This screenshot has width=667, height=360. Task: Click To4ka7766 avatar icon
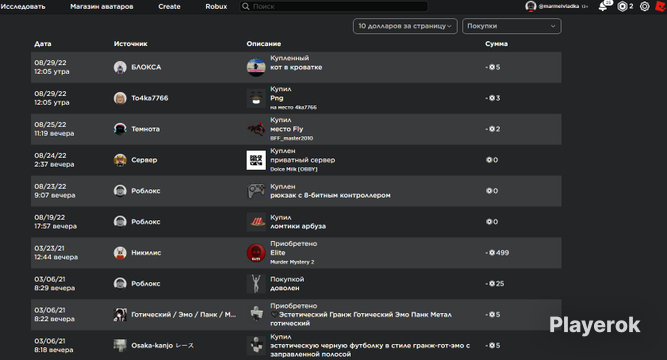pyautogui.click(x=120, y=98)
